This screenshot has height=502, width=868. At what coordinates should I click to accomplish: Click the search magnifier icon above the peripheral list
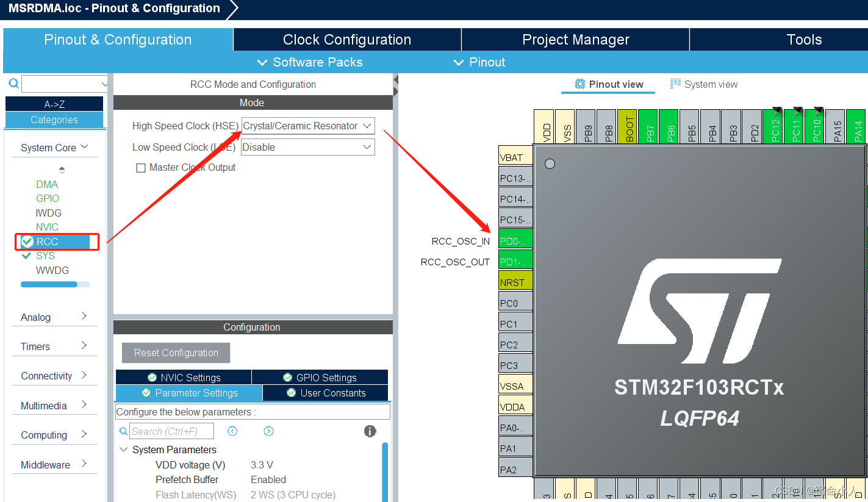tap(13, 83)
